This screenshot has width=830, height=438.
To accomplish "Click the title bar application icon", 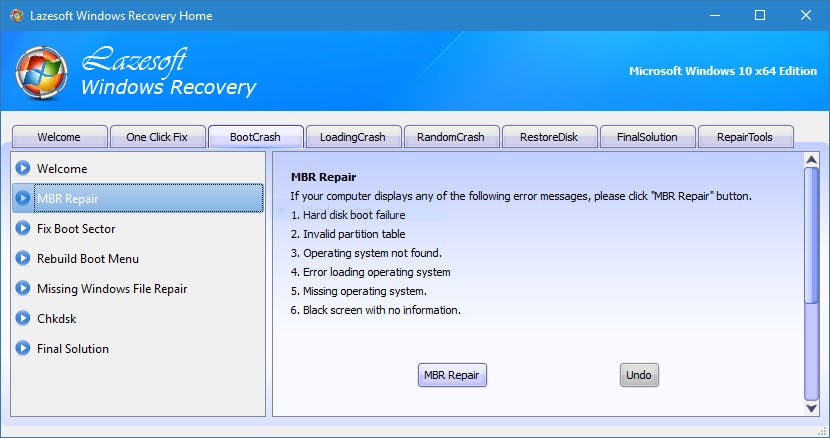I will [x=16, y=15].
